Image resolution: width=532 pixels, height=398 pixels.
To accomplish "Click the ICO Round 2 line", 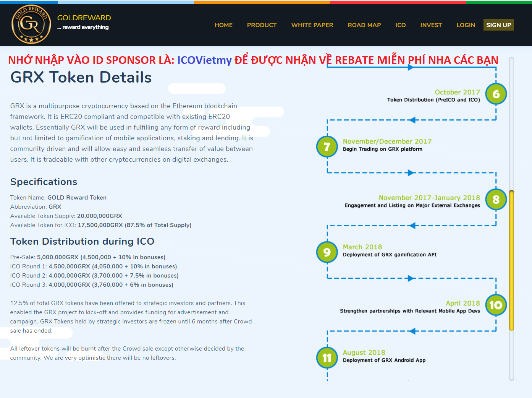I will point(94,276).
